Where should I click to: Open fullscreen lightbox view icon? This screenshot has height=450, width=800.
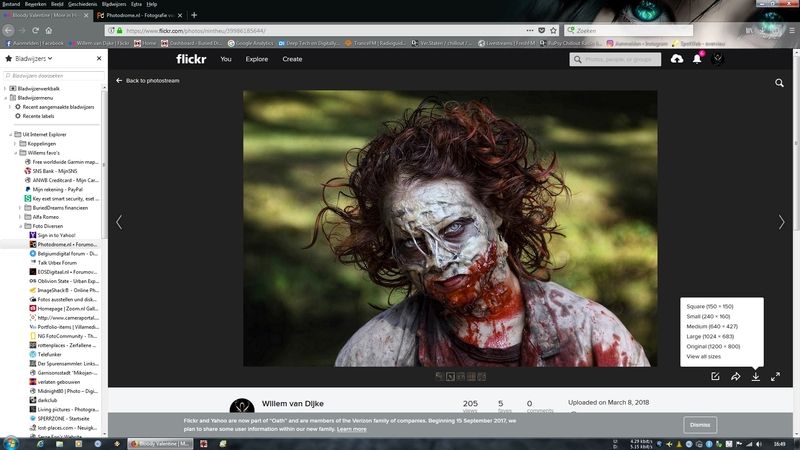776,377
